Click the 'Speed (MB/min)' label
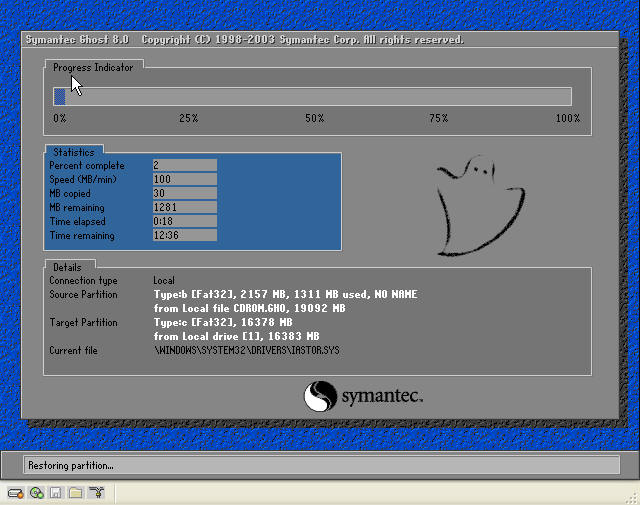The height and width of the screenshot is (505, 640). [x=83, y=179]
